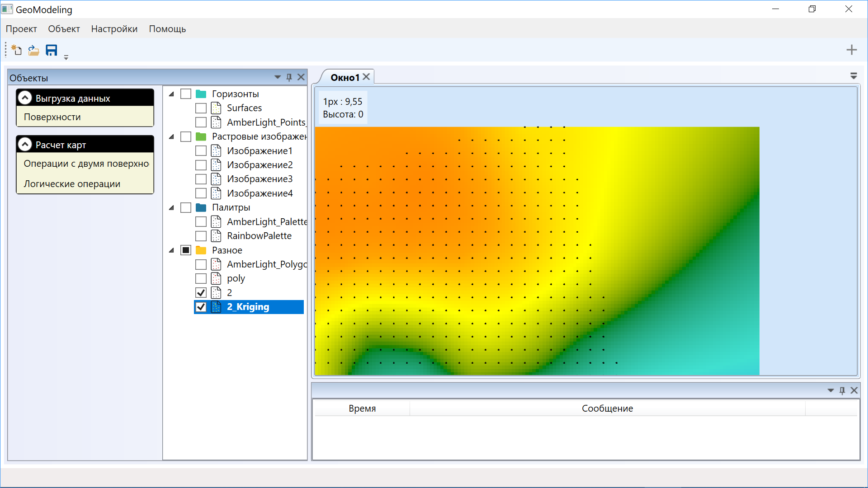Open the Настройки menu

[114, 29]
